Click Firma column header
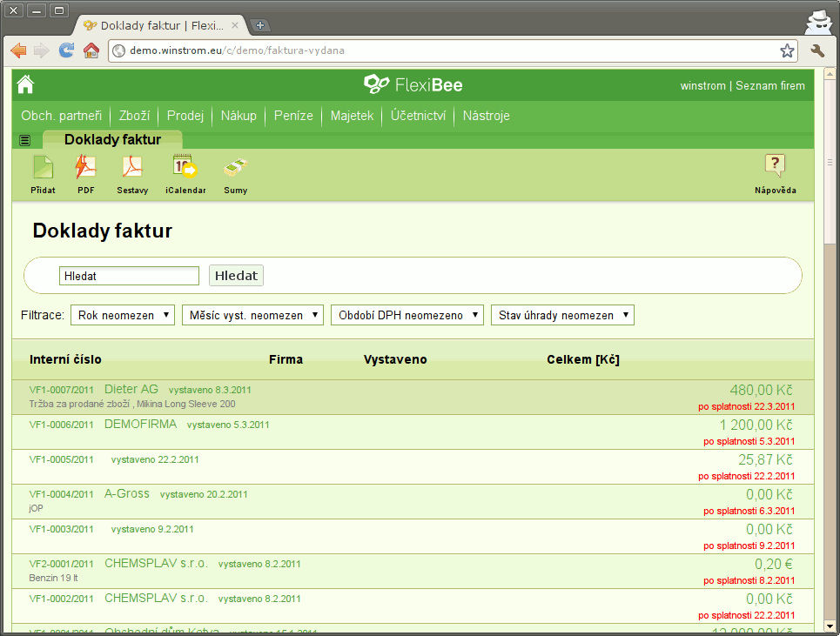 click(x=286, y=359)
